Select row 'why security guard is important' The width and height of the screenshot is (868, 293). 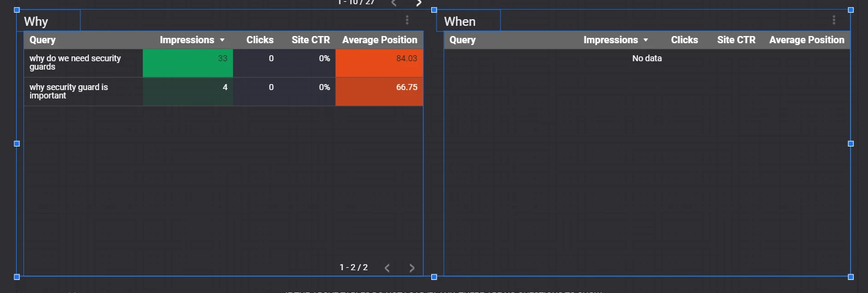tap(223, 92)
